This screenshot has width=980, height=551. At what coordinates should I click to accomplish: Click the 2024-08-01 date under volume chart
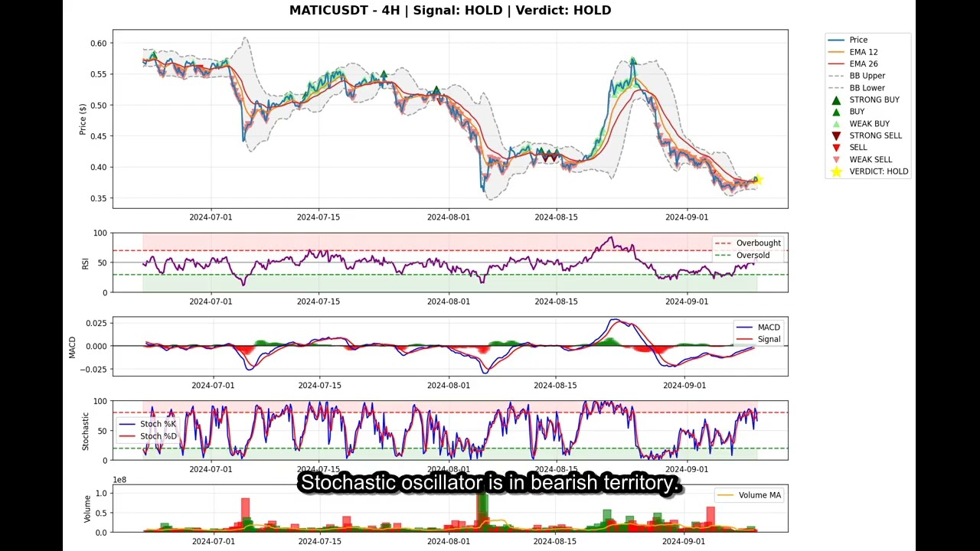449,541
